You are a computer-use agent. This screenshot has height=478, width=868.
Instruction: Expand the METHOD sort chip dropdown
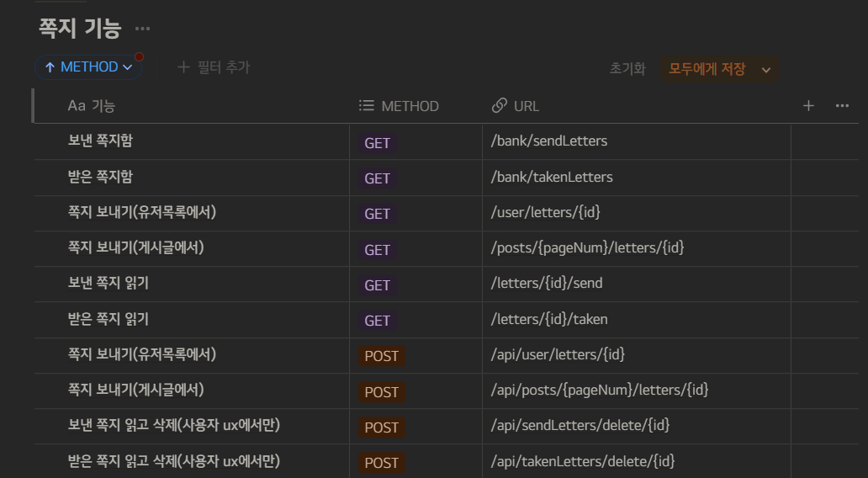[x=128, y=67]
